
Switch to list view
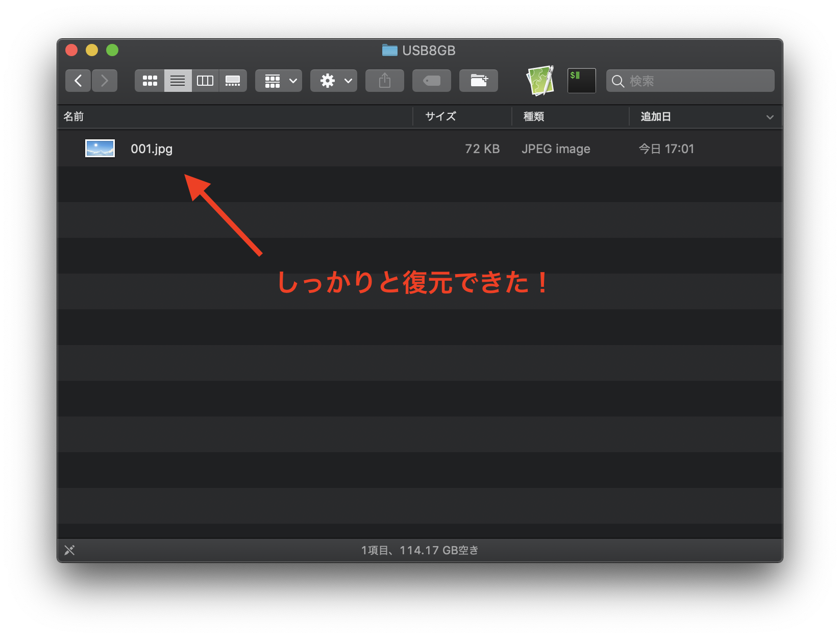tap(178, 81)
